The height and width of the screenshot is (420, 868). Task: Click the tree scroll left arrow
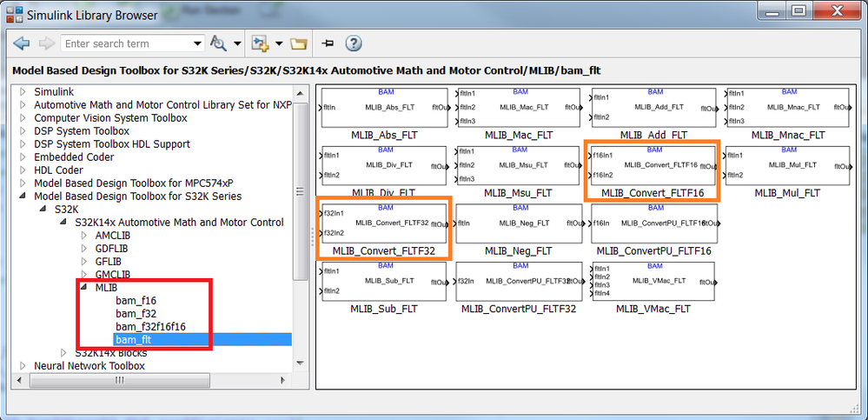[20, 380]
